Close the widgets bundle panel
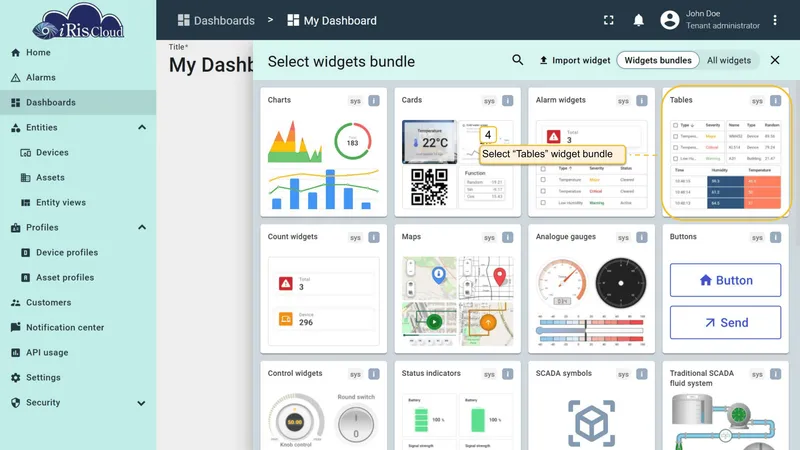Image resolution: width=800 pixels, height=450 pixels. tap(775, 60)
